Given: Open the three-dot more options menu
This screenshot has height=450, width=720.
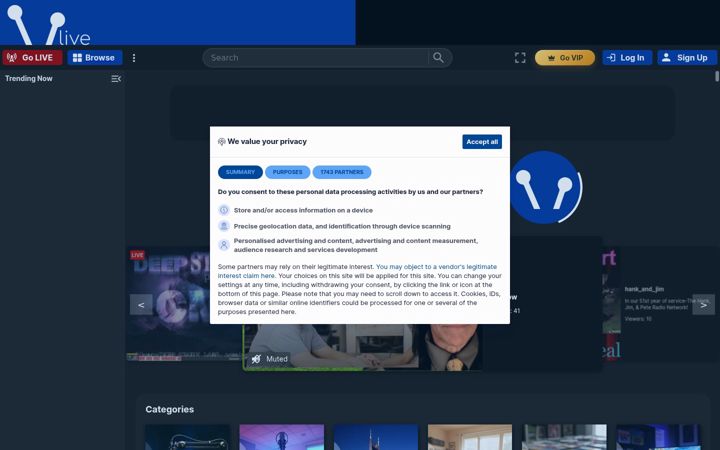Looking at the screenshot, I should tap(134, 58).
